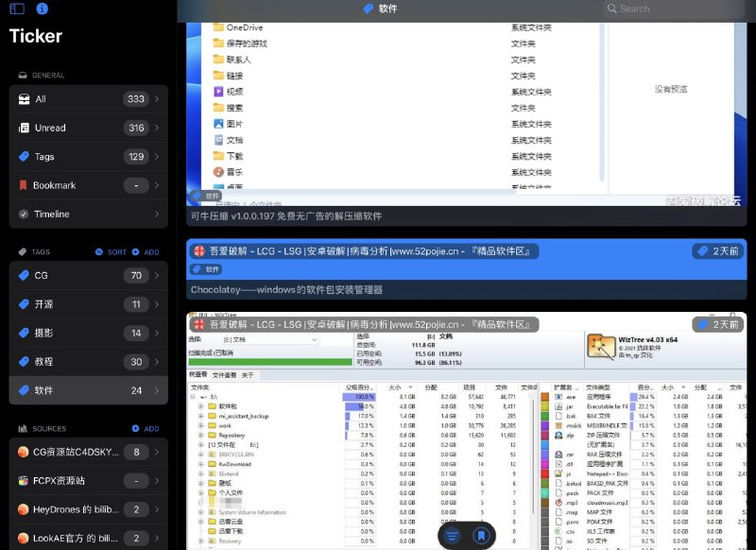The width and height of the screenshot is (756, 550).
Task: Click the HeyDrones source icon
Action: [23, 509]
